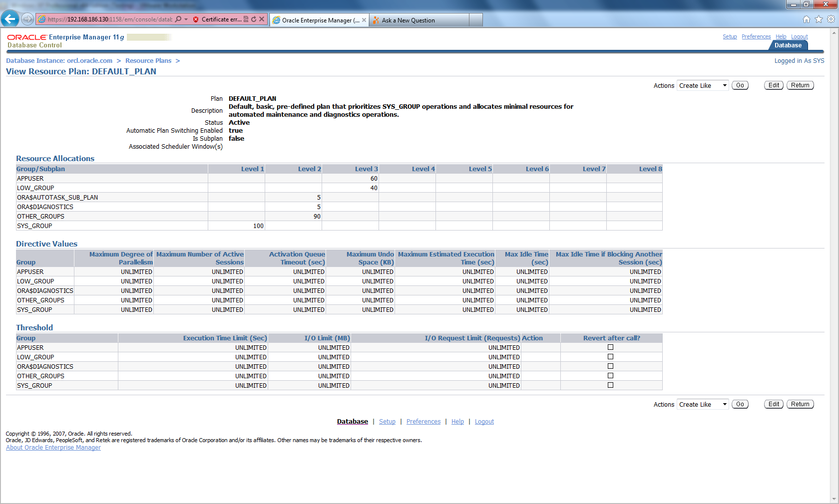
Task: Open the browser Home page icon
Action: 807,19
